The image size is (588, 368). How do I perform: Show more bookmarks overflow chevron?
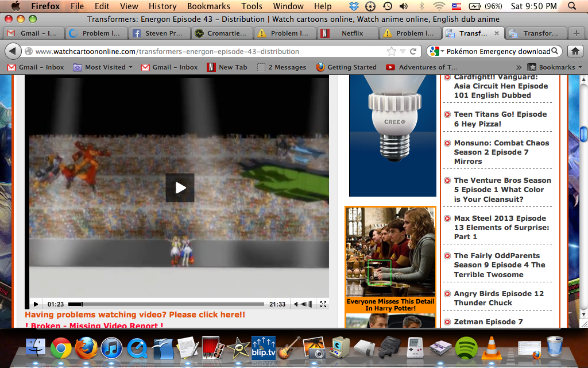519,68
